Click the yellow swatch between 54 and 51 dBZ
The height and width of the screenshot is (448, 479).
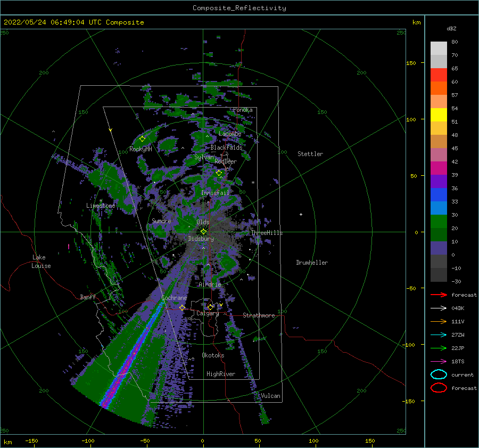439,115
